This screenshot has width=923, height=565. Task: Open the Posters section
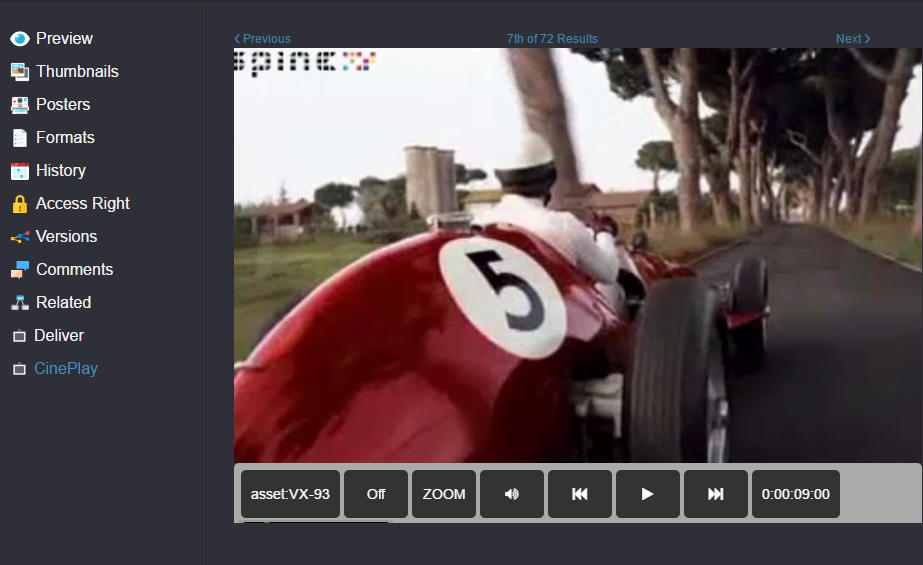tap(63, 104)
